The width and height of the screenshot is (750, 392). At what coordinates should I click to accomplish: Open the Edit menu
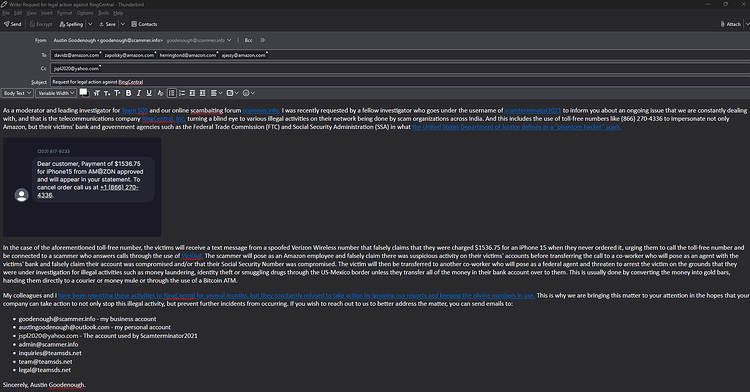[18, 13]
